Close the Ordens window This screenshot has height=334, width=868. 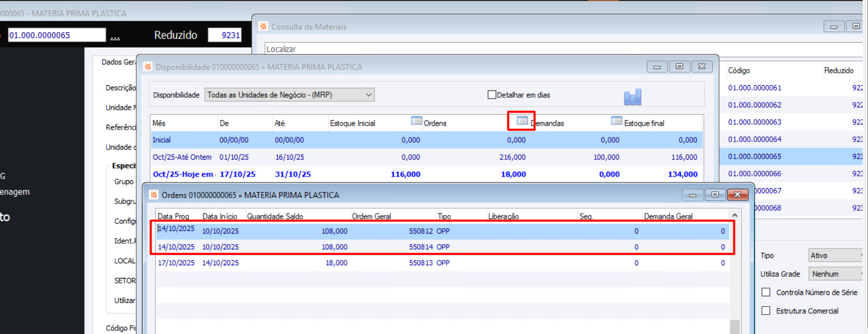(x=737, y=194)
